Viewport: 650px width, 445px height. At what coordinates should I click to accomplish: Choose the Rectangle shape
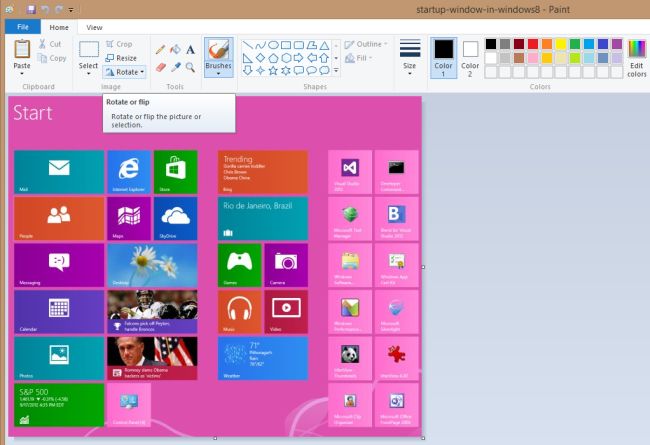pyautogui.click(x=286, y=45)
